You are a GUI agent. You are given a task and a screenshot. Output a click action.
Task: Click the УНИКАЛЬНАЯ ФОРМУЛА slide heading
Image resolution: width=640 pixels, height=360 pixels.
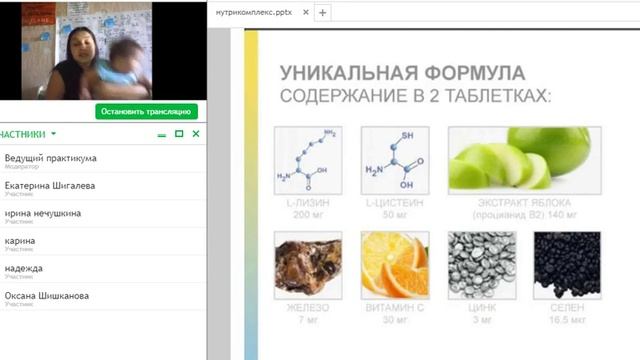click(402, 73)
